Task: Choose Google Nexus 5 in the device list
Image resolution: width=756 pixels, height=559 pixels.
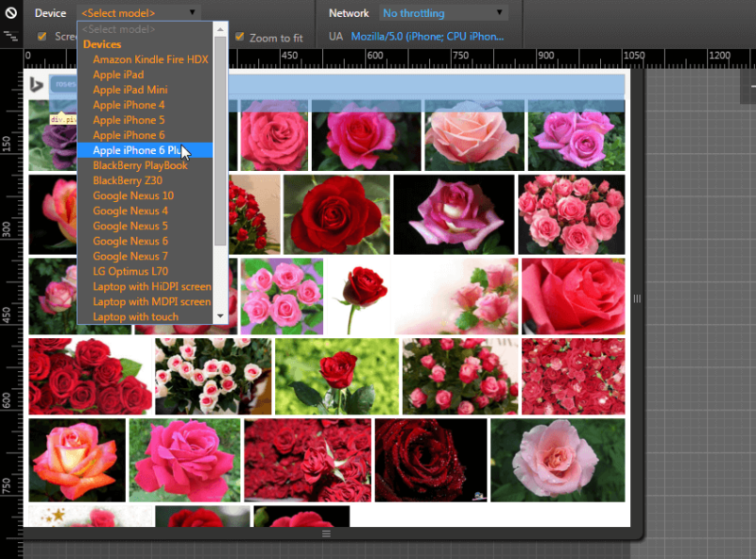Action: (129, 226)
